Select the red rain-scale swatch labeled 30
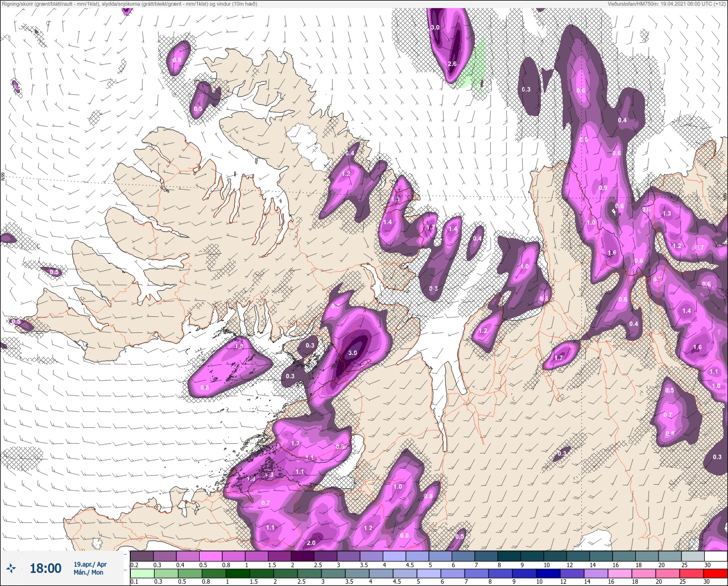 click(x=716, y=573)
